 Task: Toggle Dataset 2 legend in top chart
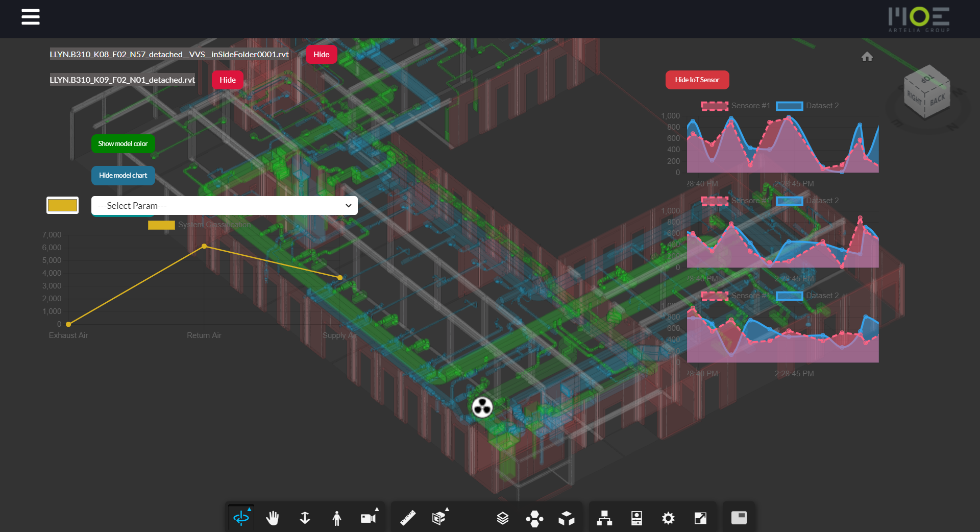(x=807, y=106)
